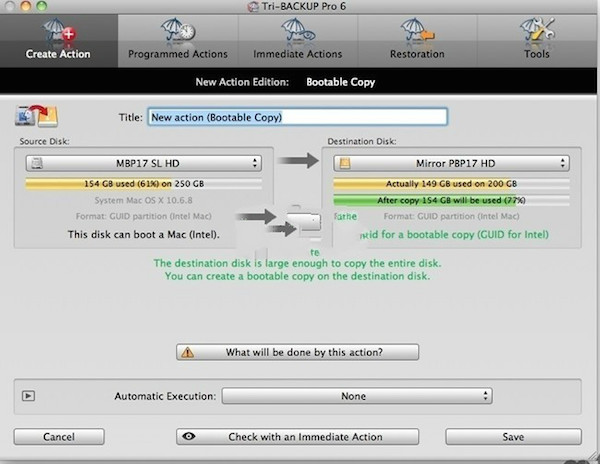Switch to Programmed Actions tab
The width and height of the screenshot is (600, 464).
[178, 41]
